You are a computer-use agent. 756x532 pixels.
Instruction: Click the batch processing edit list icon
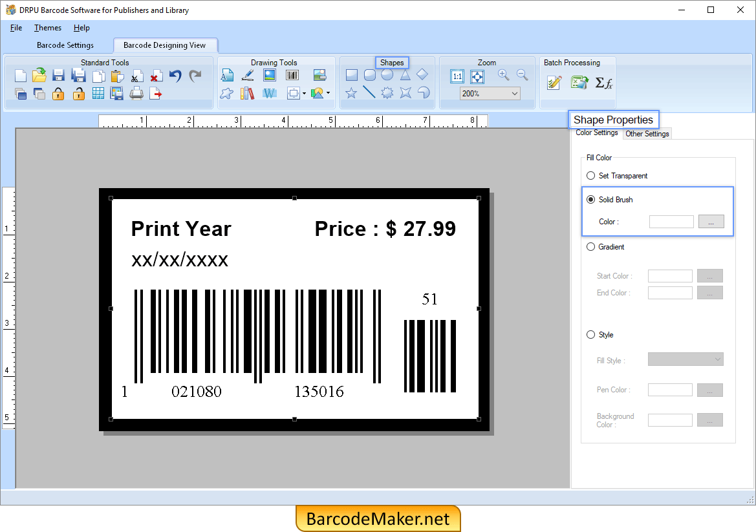pos(554,83)
